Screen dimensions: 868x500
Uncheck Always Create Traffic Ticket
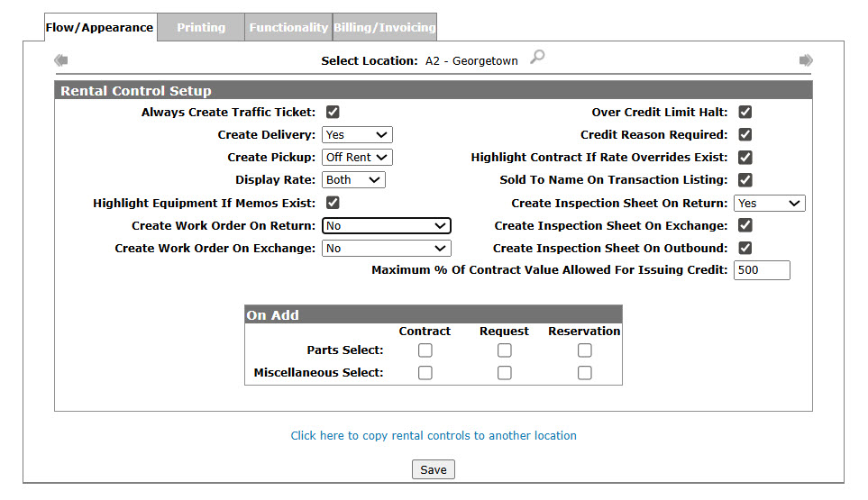pyautogui.click(x=333, y=113)
